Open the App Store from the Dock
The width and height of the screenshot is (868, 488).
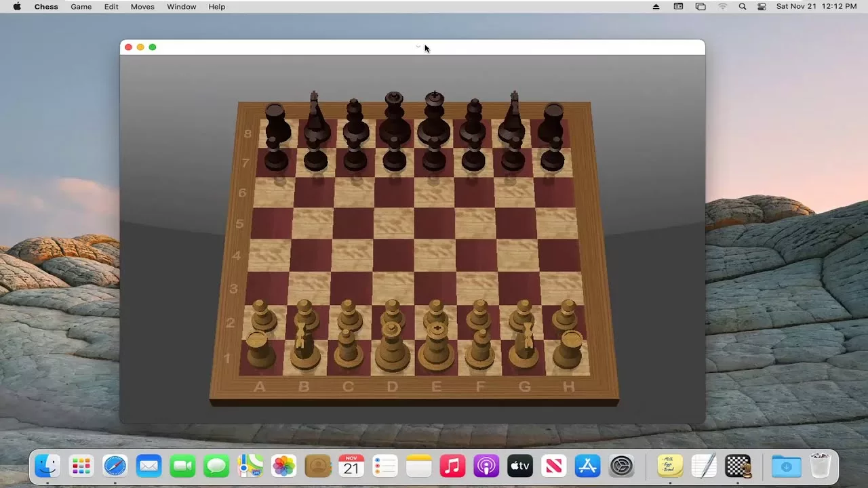click(587, 466)
